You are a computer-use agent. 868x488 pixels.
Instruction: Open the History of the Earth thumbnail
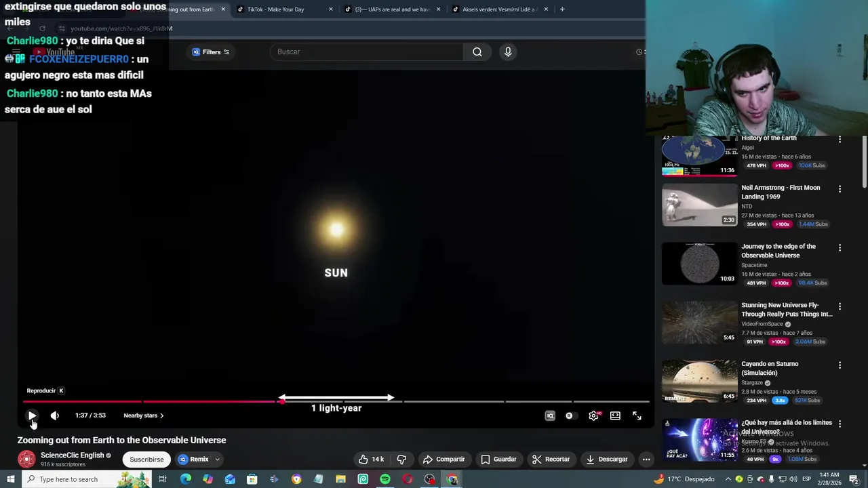699,155
